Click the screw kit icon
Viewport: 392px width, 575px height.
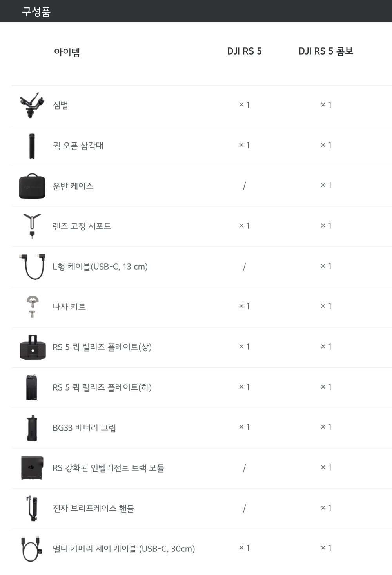tap(32, 307)
